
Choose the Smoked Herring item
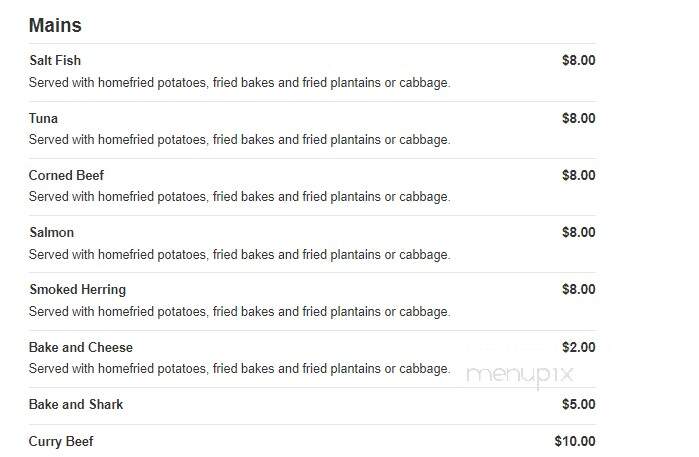click(x=78, y=289)
